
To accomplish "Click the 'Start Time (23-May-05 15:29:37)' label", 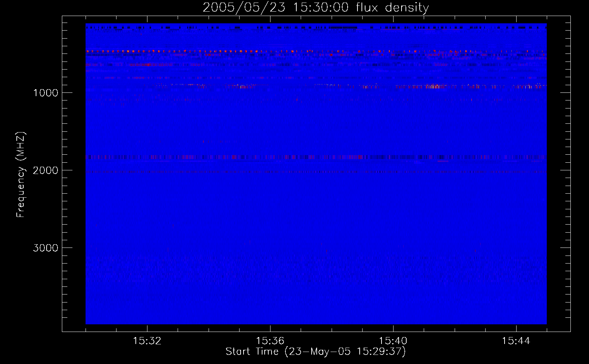I will coord(316,352).
